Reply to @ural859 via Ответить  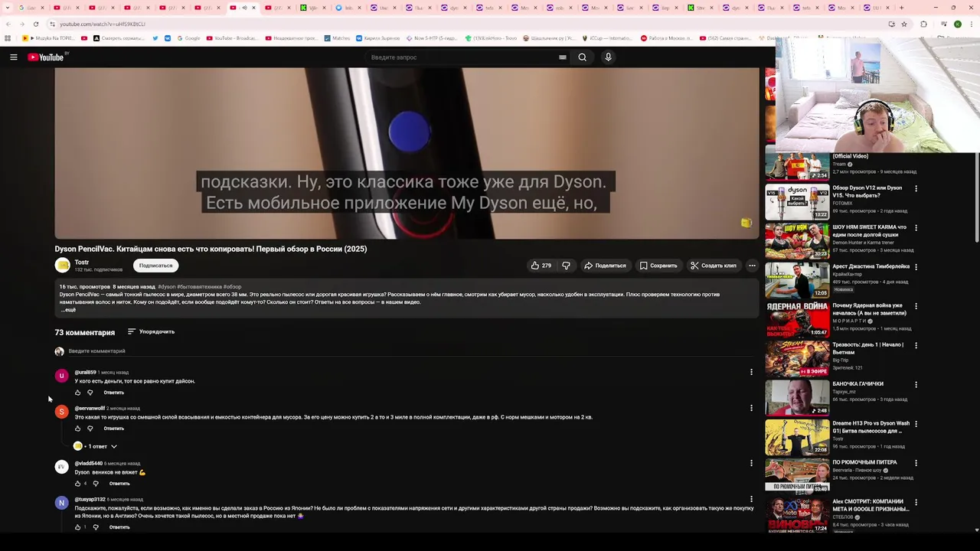[113, 393]
